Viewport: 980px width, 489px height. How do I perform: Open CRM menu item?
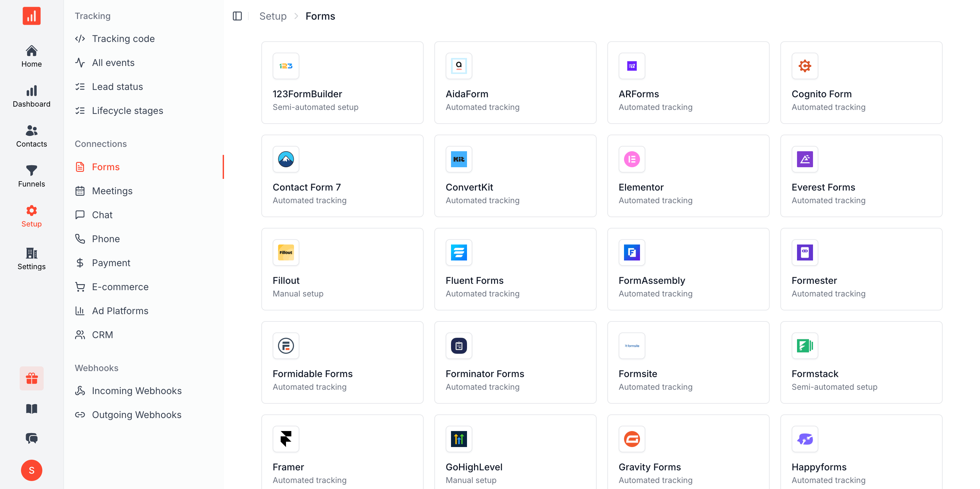pos(144,335)
